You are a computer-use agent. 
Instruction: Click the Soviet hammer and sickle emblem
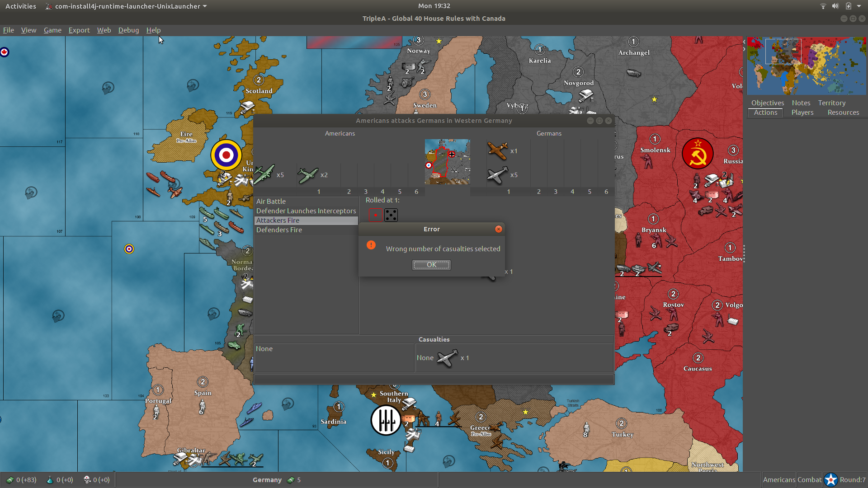(x=698, y=154)
